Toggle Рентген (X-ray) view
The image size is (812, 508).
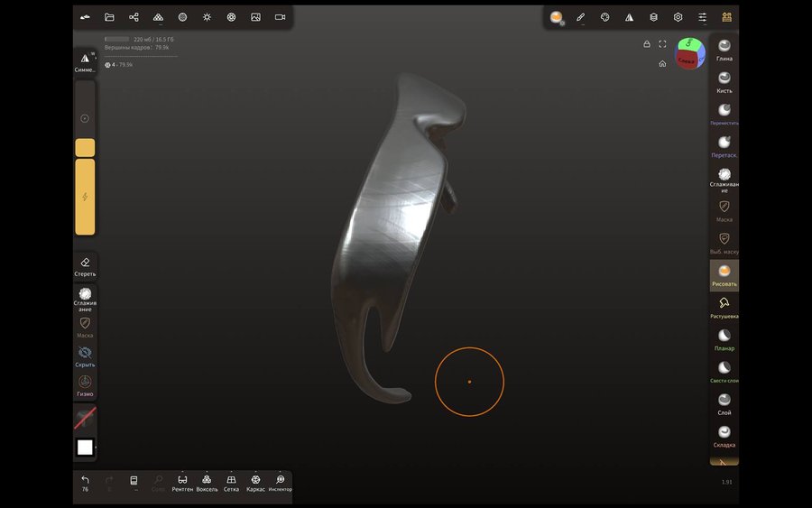pyautogui.click(x=182, y=483)
